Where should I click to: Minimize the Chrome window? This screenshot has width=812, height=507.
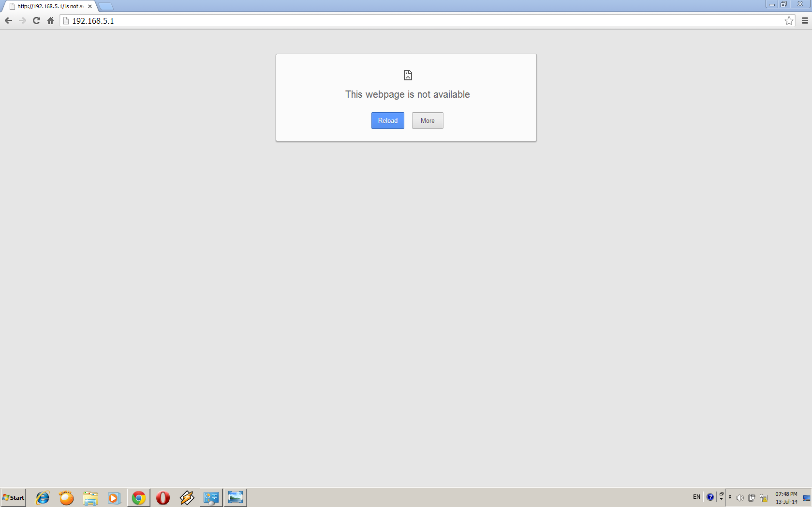[x=771, y=4]
